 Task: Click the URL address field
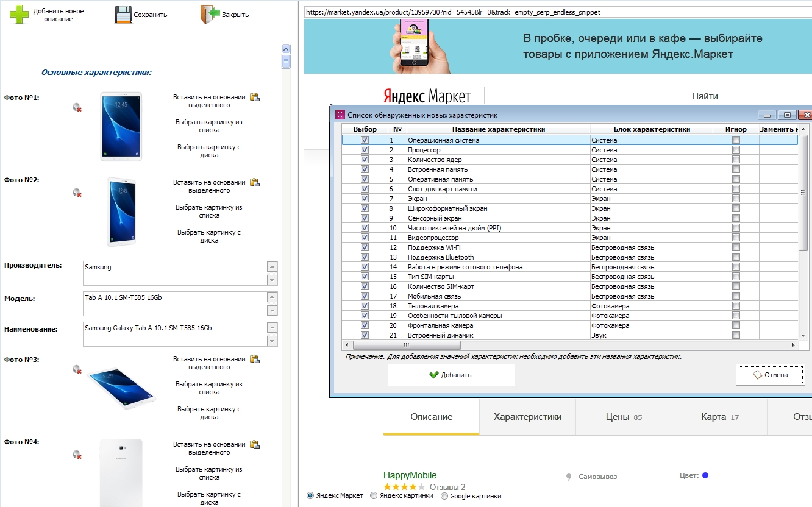558,12
